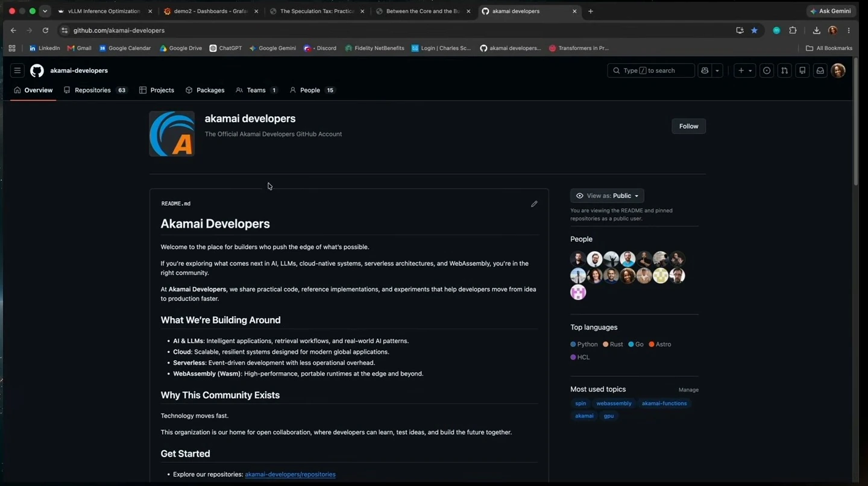The image size is (868, 486).
Task: Filter by Rust language
Action: coord(613,344)
